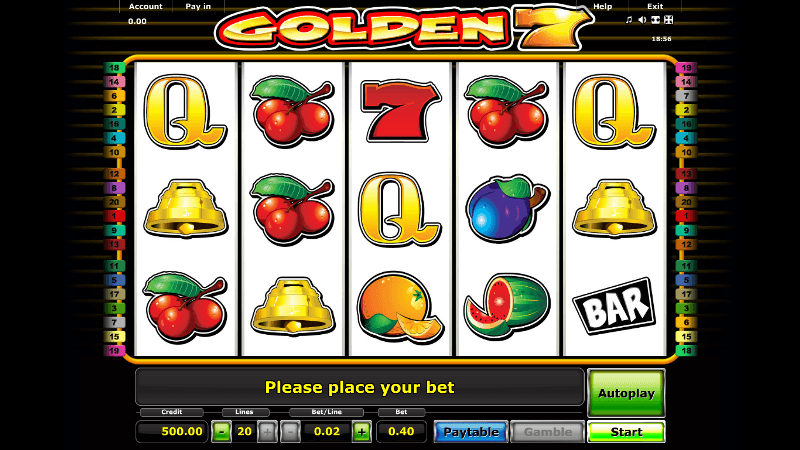Select the Pay in menu item
800x450 pixels.
point(198,7)
